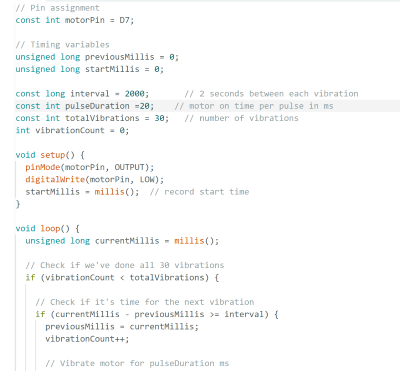Image resolution: width=400 pixels, height=371 pixels.
Task: Click the "previousMillis = currentMillis;" line
Action: [122, 327]
